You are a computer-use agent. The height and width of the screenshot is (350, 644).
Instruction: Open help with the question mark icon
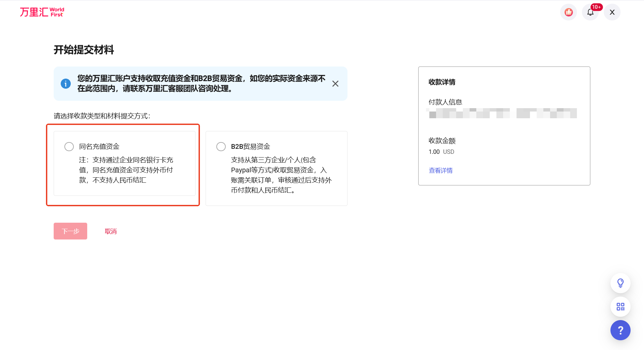point(620,330)
